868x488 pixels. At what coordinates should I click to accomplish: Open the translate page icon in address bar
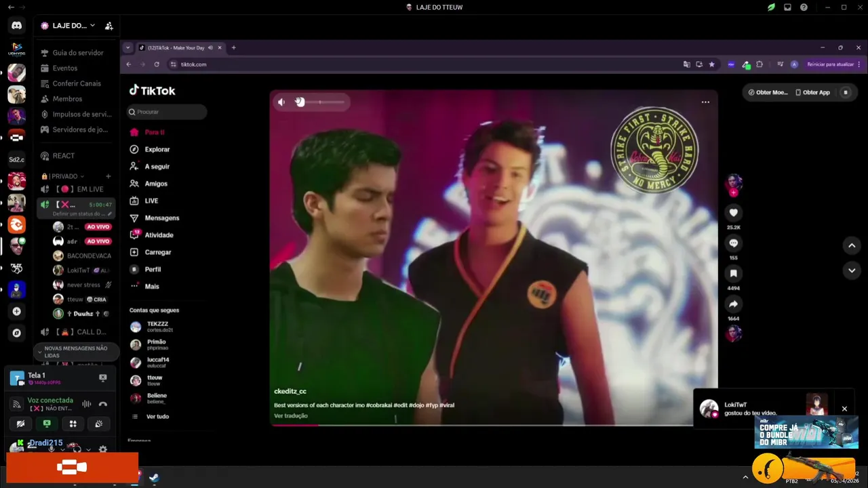pos(686,64)
